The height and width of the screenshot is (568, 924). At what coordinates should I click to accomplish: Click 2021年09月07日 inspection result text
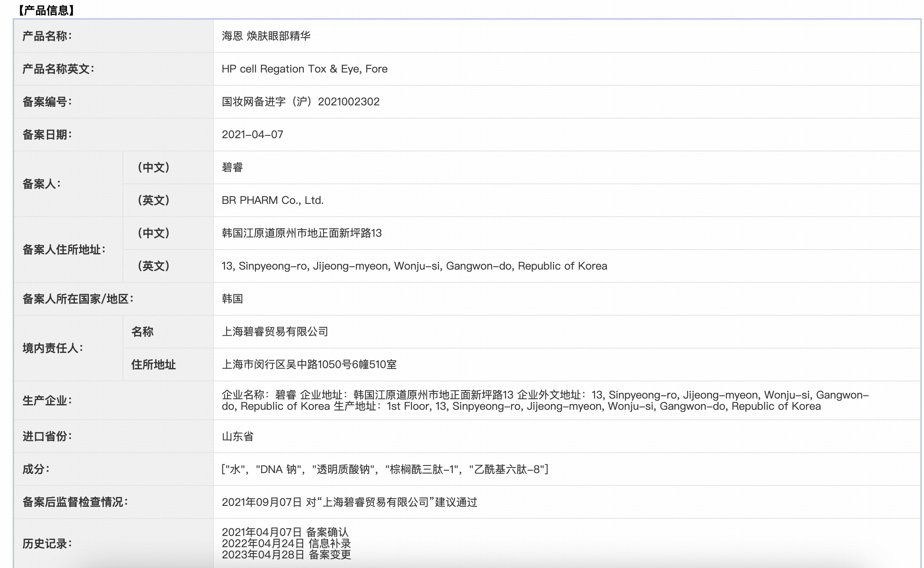point(349,502)
